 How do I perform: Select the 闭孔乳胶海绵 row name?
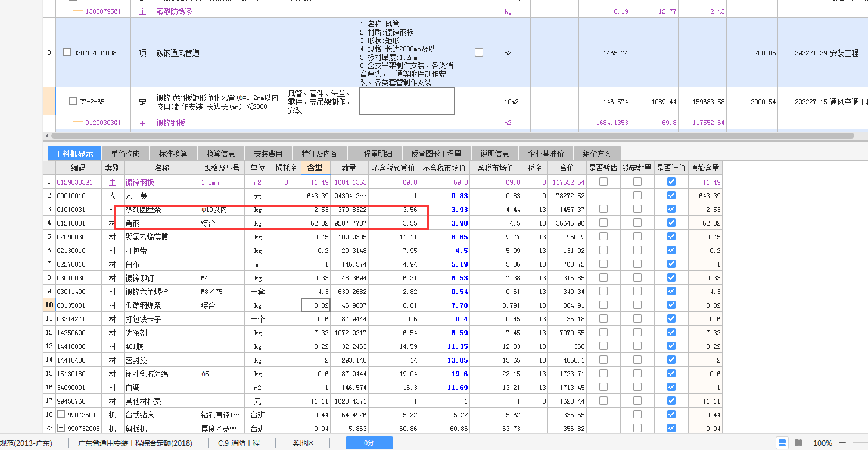point(161,374)
